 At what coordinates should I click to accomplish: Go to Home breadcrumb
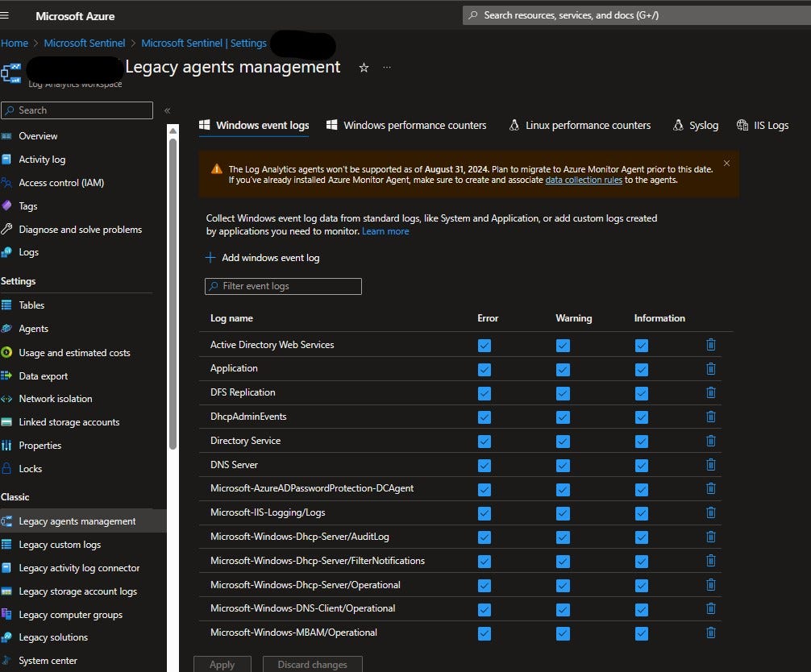15,43
